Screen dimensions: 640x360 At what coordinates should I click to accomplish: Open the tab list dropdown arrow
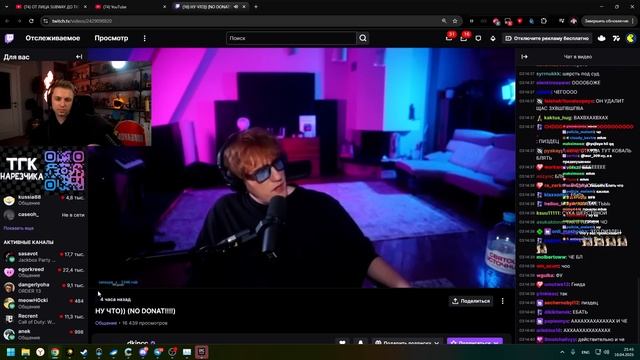7,7
